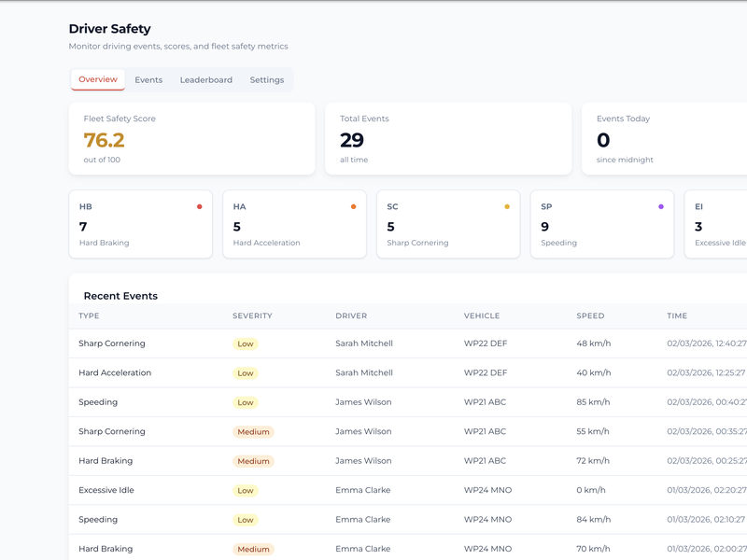The image size is (747, 560).
Task: Click the purple dot on Speeding card
Action: (661, 206)
